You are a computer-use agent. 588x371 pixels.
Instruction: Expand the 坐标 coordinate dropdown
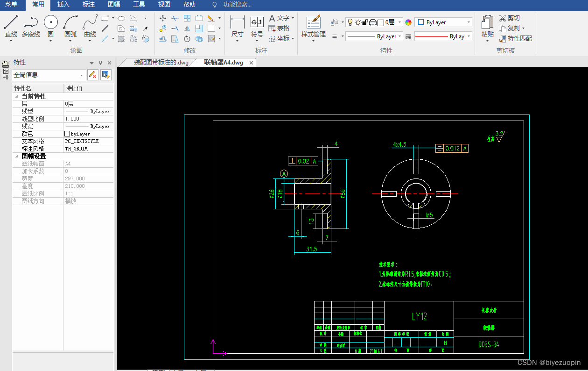[293, 39]
